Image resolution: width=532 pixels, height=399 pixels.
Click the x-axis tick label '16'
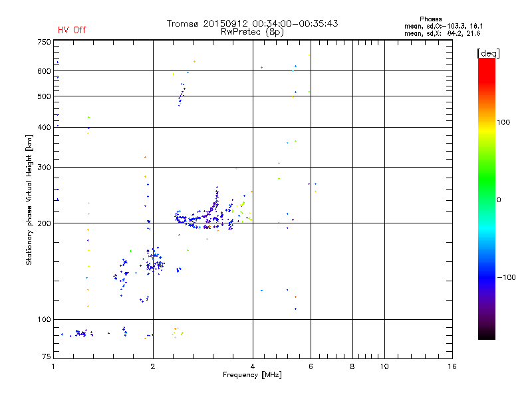coord(452,366)
